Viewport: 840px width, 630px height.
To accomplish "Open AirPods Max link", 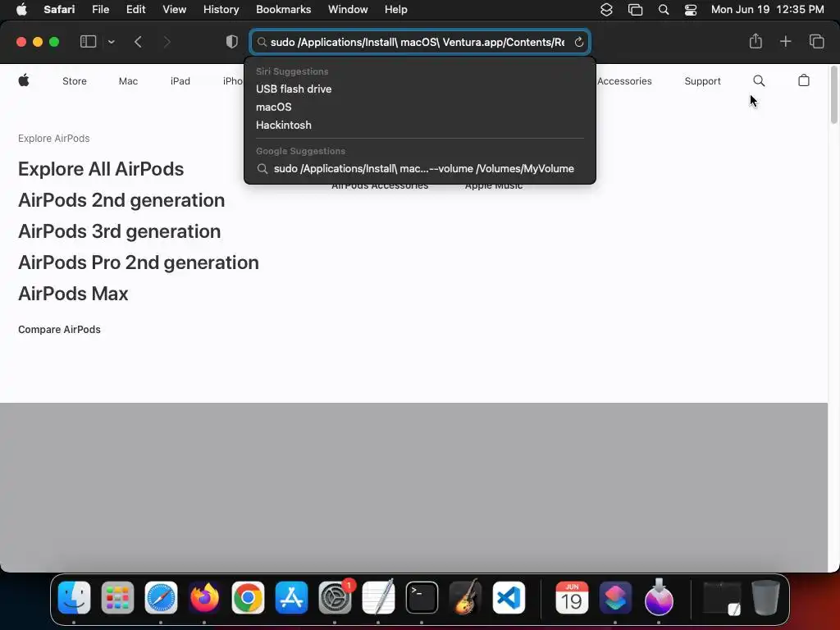I will (x=73, y=294).
